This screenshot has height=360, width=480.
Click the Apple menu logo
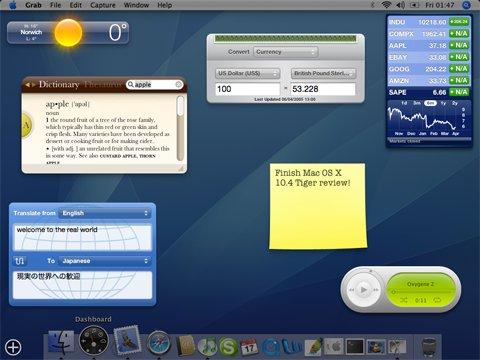13,5
